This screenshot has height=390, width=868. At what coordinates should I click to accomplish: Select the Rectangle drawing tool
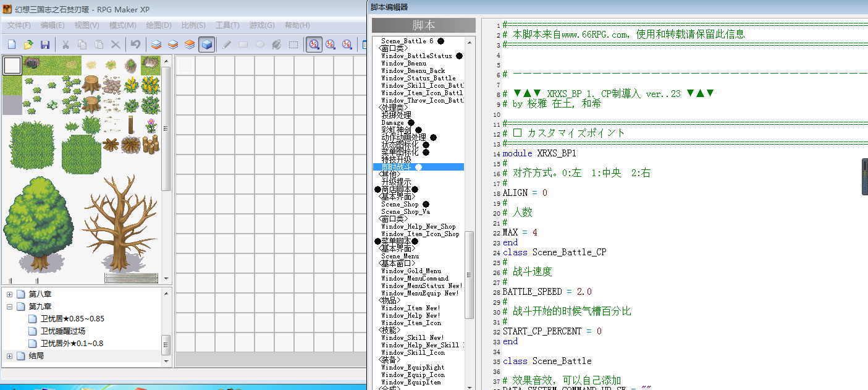point(243,45)
